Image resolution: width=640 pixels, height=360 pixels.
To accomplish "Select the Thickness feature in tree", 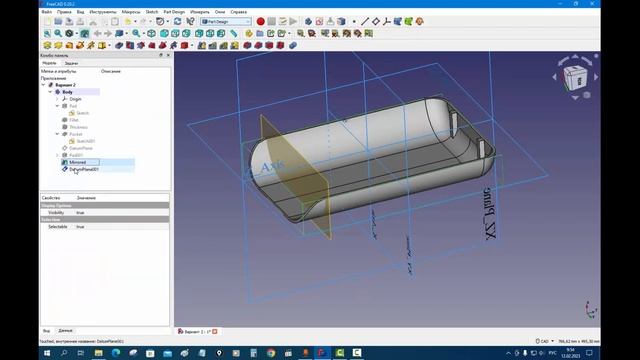I will (x=78, y=127).
